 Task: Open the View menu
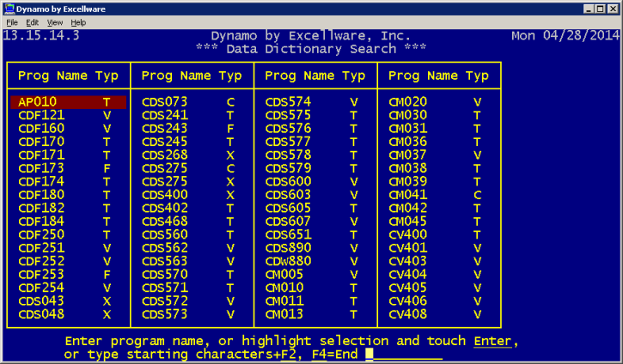[55, 22]
